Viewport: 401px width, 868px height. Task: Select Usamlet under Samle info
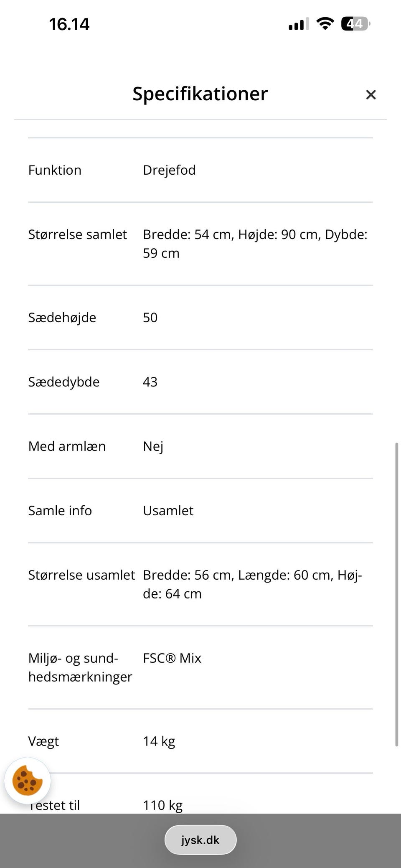(168, 510)
